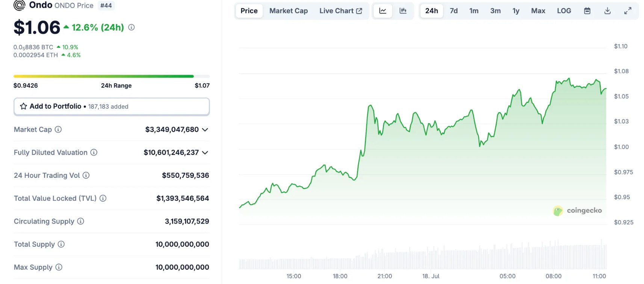
Task: Show Total Supply info tooltip
Action: pos(61,244)
